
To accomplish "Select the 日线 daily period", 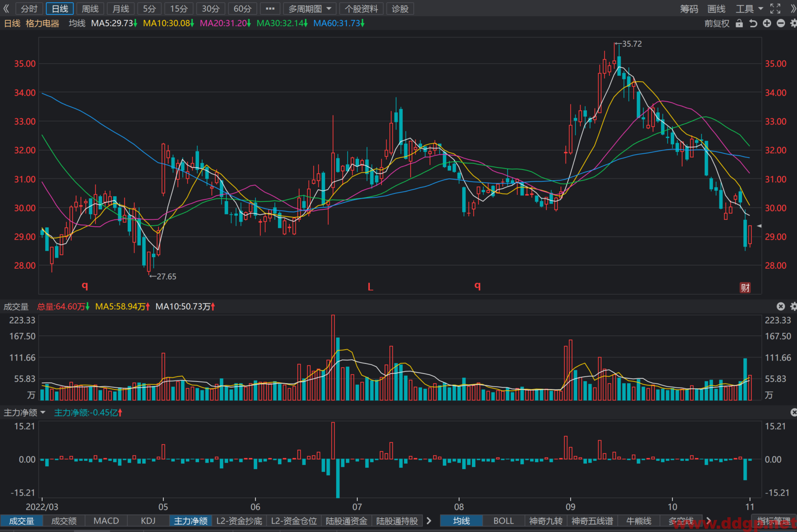I will tap(60, 8).
